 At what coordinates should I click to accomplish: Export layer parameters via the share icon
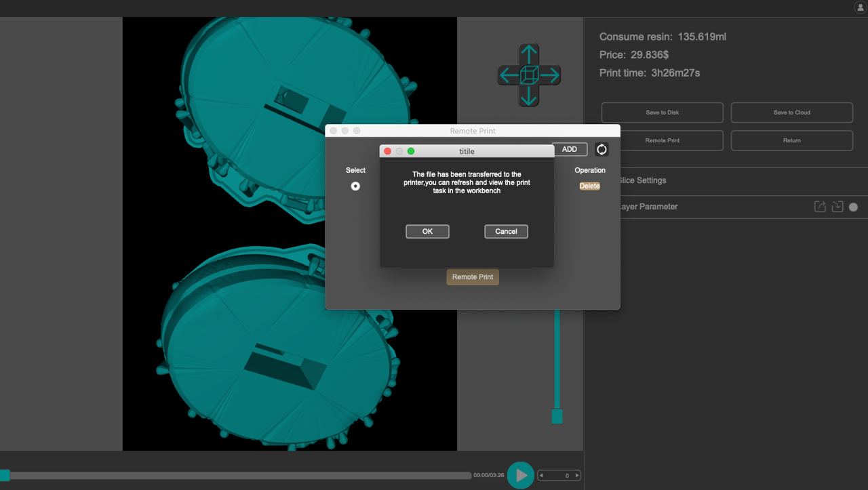[820, 206]
